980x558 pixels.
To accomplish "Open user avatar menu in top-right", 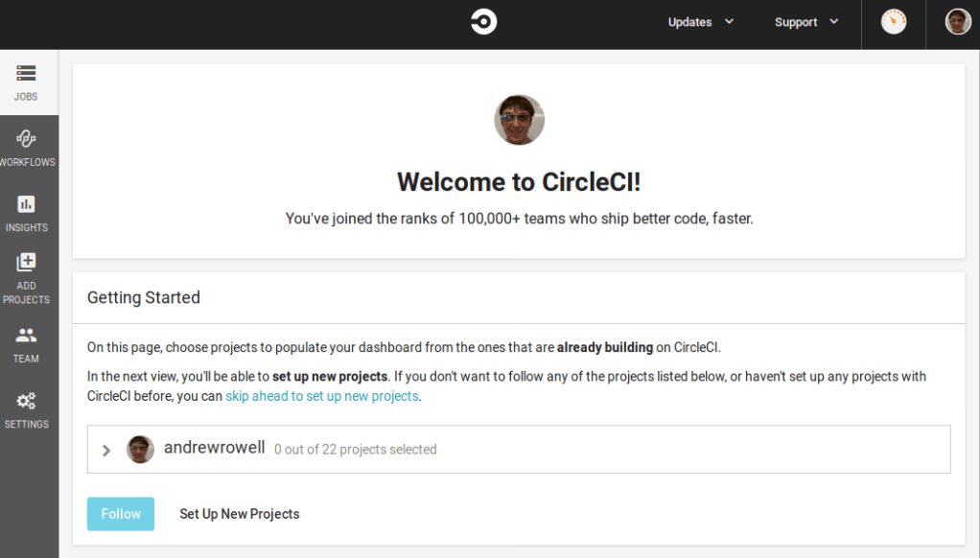I will pos(958,22).
